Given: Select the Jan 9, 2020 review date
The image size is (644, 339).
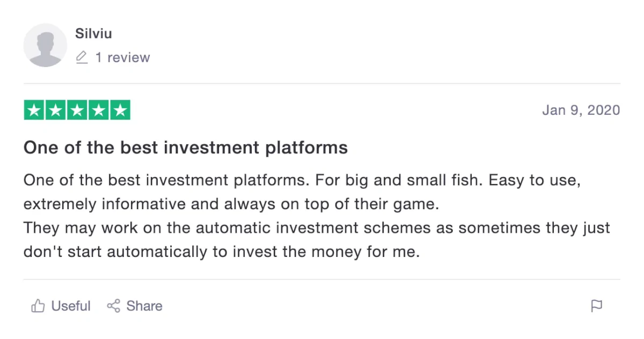Looking at the screenshot, I should (x=581, y=110).
